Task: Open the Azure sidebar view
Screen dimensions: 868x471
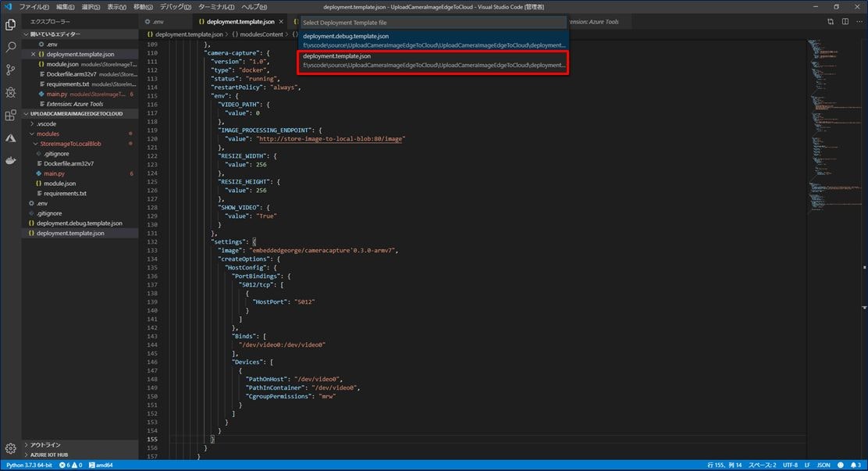Action: pos(10,137)
